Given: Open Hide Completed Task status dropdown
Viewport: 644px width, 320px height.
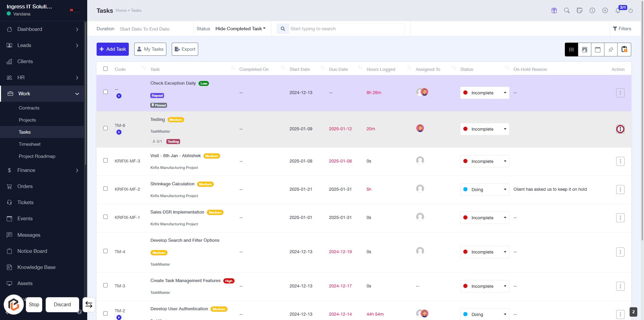Looking at the screenshot, I should point(240,29).
